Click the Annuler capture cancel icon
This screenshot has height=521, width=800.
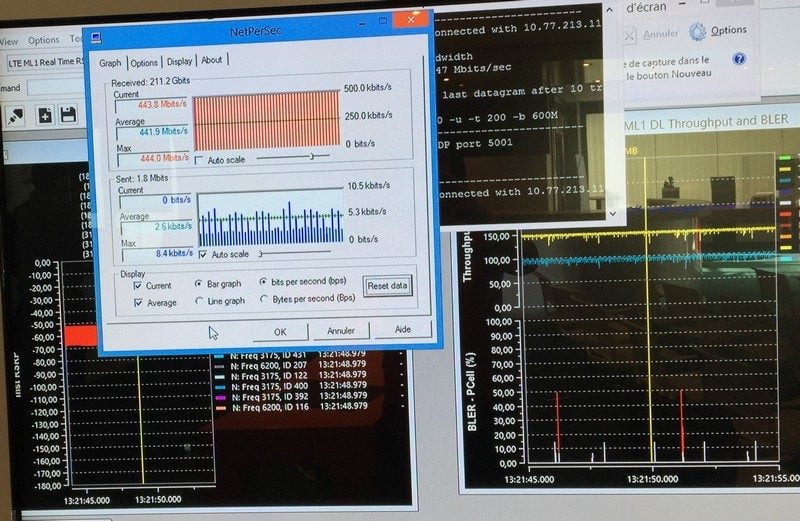[630, 36]
